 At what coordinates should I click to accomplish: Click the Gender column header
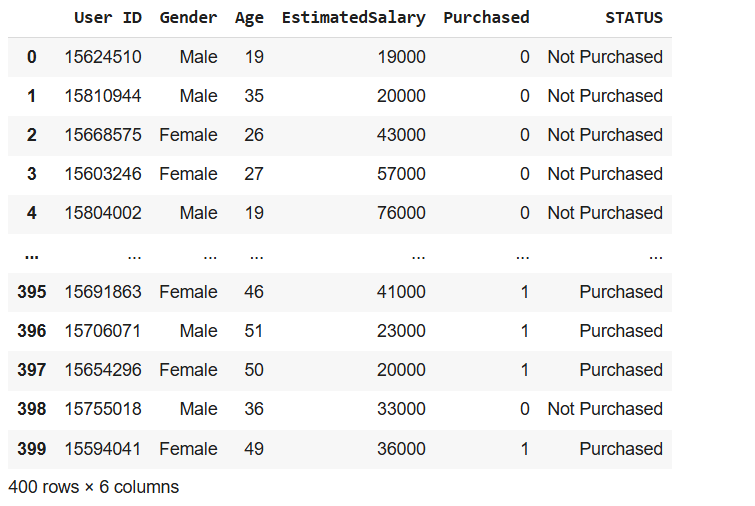[x=188, y=17]
